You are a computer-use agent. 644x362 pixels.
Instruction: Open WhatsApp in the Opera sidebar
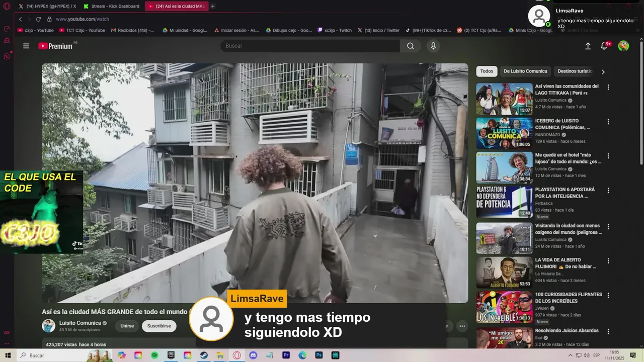coord(7,56)
